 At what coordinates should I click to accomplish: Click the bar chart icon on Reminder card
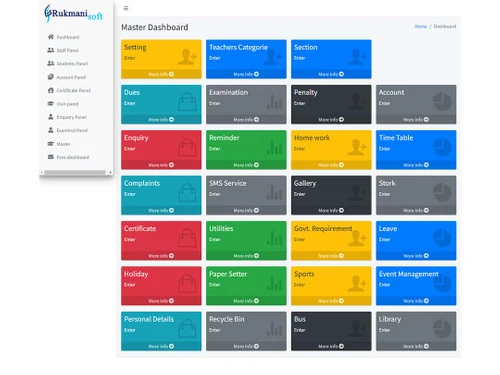coord(274,147)
